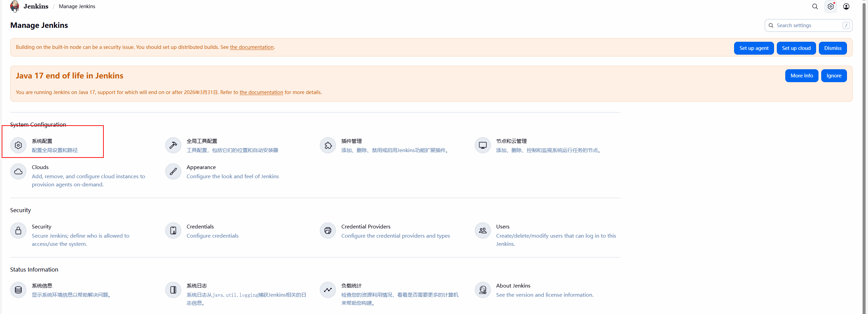Image resolution: width=868 pixels, height=314 pixels.
Task: Open the Credential Providers entry
Action: click(x=386, y=231)
